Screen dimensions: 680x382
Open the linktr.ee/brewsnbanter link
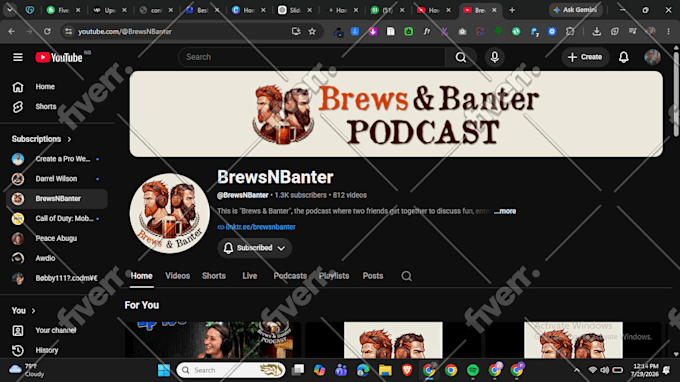pos(260,227)
